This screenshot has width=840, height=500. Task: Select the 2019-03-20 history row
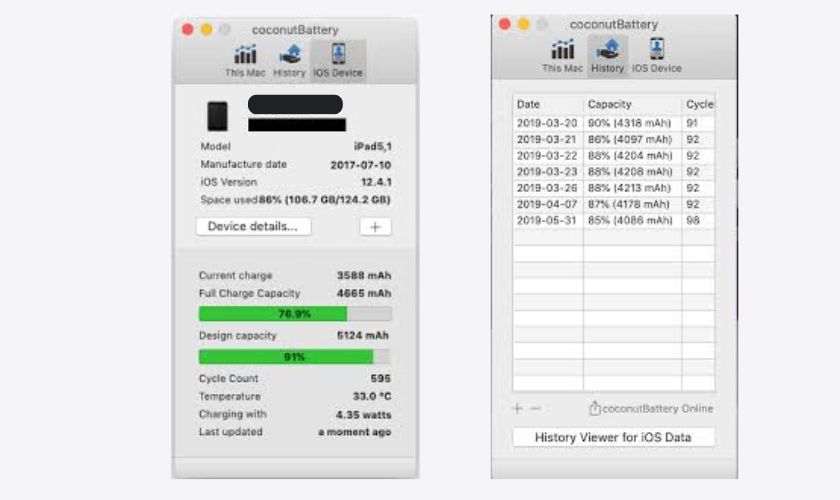(x=613, y=123)
